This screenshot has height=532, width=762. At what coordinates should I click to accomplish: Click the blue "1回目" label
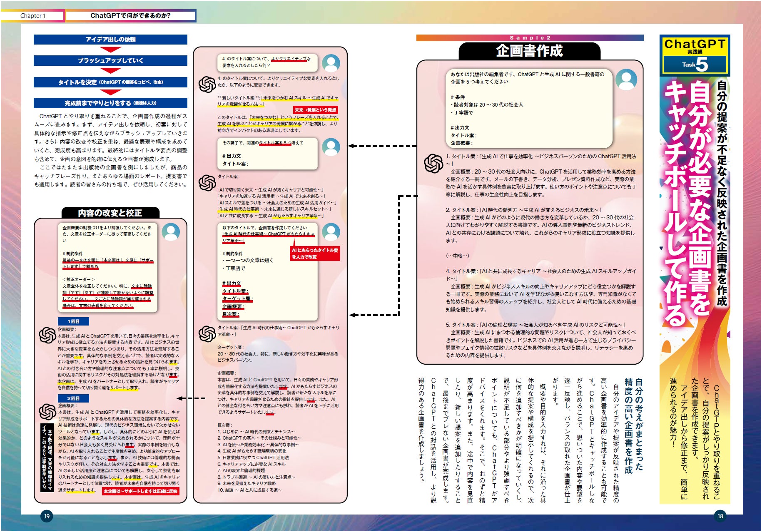click(x=73, y=321)
